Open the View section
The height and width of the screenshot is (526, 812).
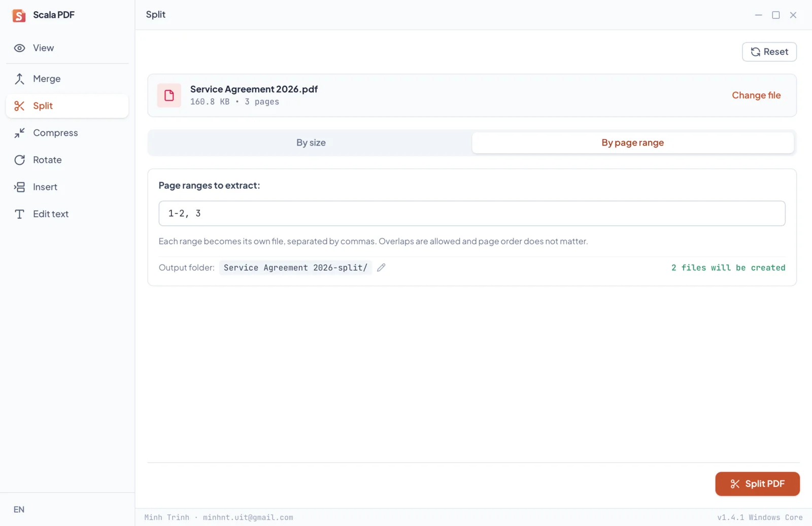[x=67, y=48]
